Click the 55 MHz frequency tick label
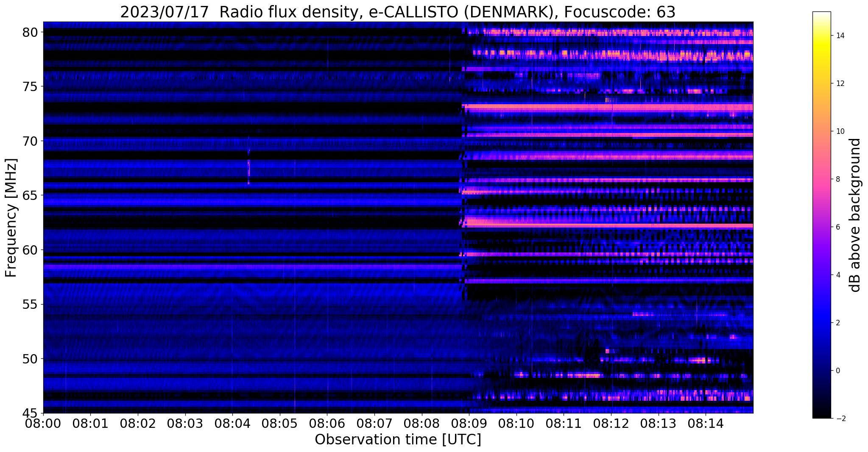This screenshot has width=868, height=452. click(x=29, y=305)
